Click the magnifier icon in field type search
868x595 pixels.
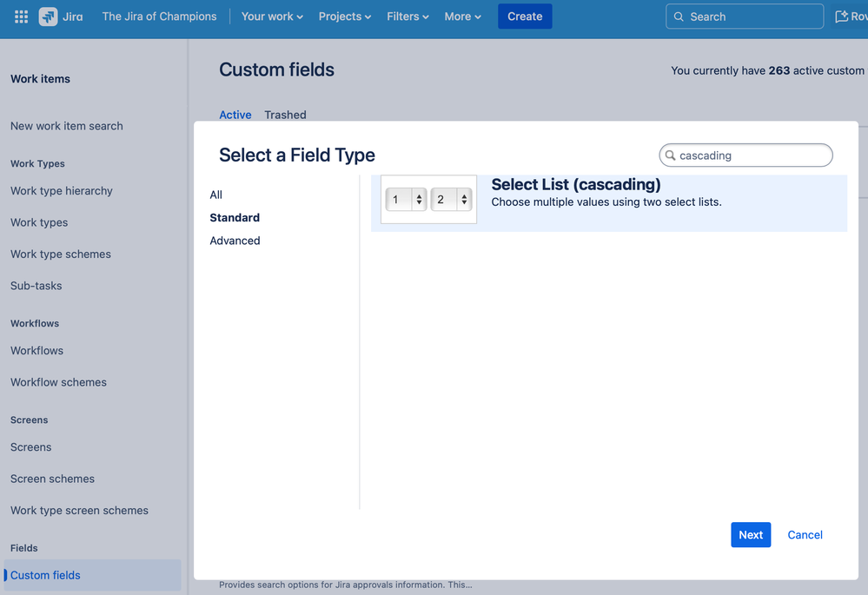coord(671,155)
